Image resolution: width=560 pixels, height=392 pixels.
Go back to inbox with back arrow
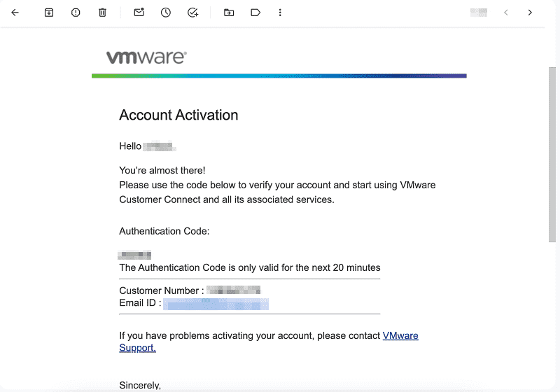click(15, 13)
